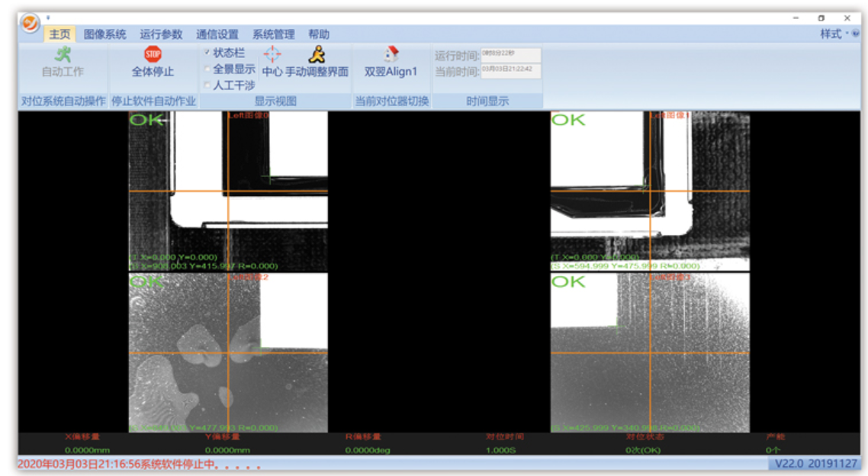Open the 帮助 menu tab
The image size is (868, 476).
click(x=319, y=34)
